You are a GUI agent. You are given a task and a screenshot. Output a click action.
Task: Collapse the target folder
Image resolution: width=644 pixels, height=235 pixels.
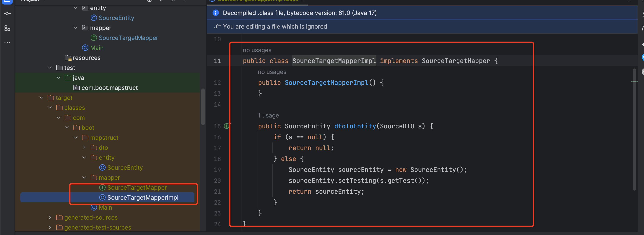[x=41, y=98]
